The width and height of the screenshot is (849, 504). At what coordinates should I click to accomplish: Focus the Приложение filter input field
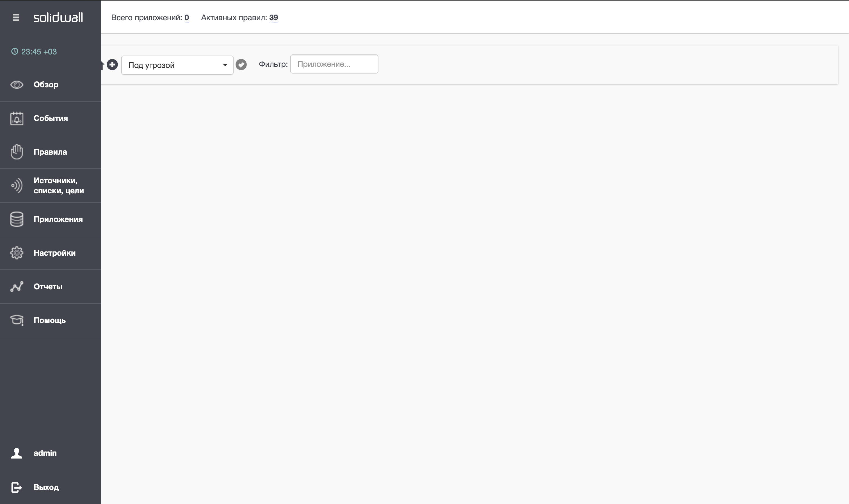[x=334, y=64]
